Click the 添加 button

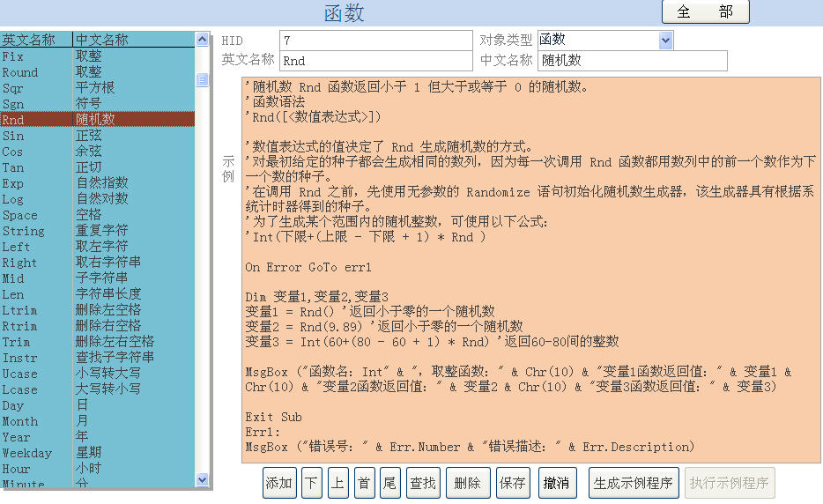(279, 483)
